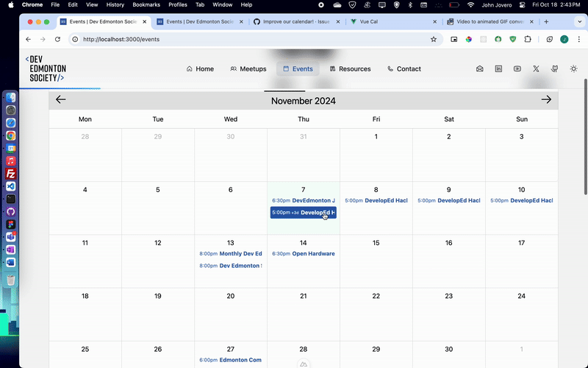Open FileZilla from the dock
This screenshot has height=368, width=588.
[x=10, y=174]
